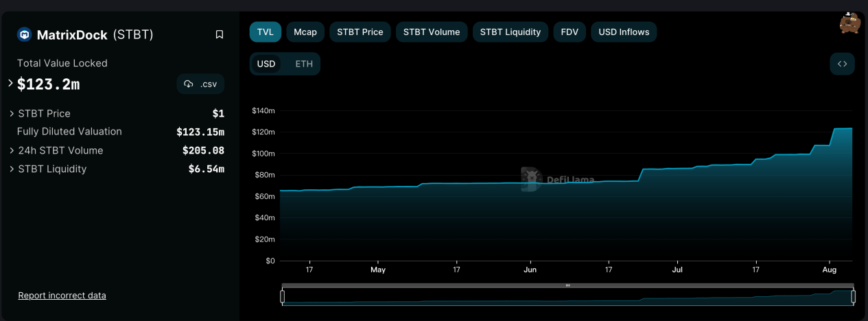
Task: Enable the STBT Price chart metric
Action: (360, 32)
